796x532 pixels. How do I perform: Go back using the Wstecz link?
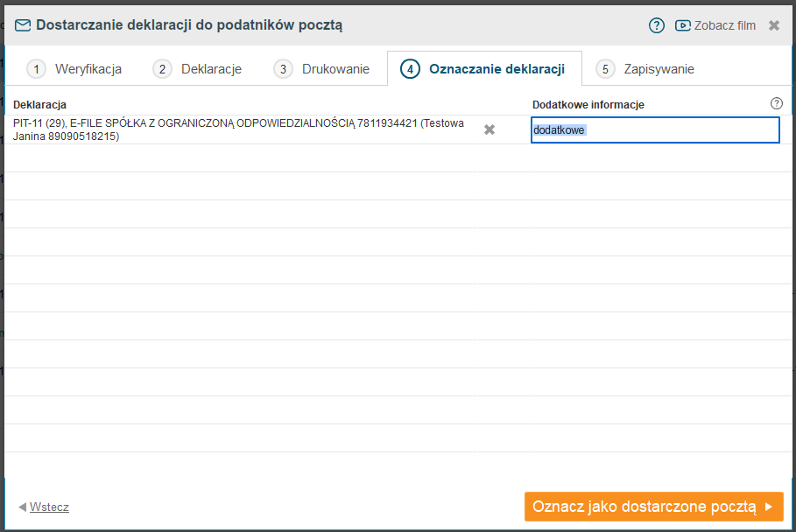(49, 507)
